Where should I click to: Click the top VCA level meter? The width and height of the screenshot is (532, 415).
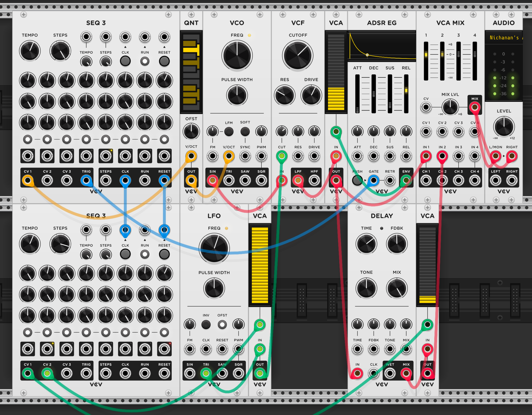(336, 72)
